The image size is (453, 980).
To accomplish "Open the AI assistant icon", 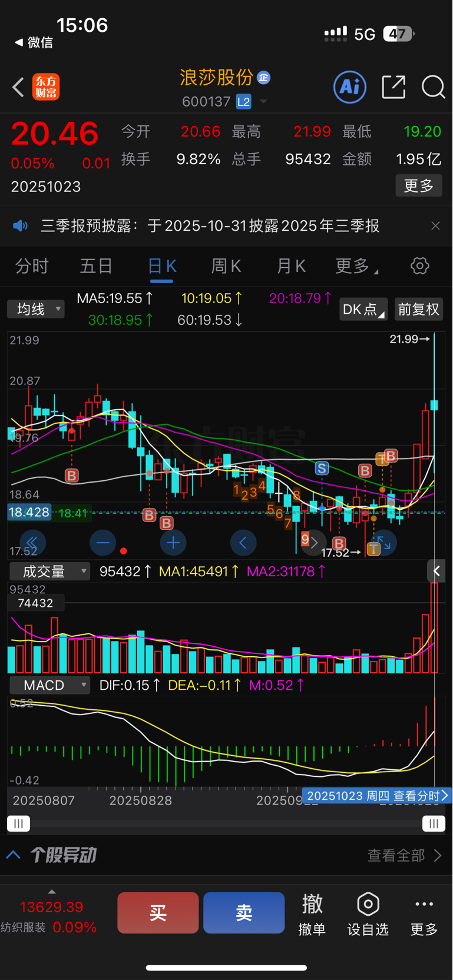I will pyautogui.click(x=350, y=87).
